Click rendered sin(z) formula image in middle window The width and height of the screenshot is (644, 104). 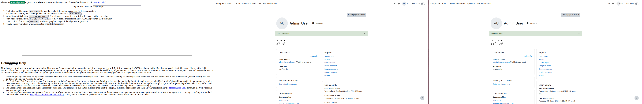[281, 42]
